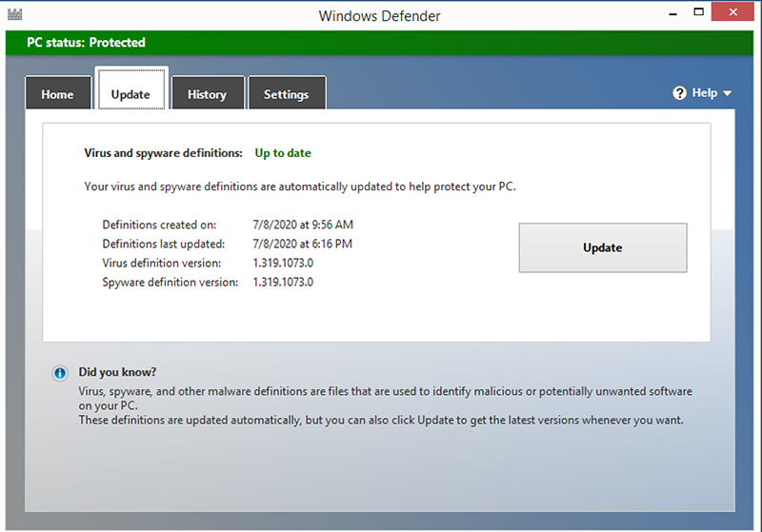The height and width of the screenshot is (532, 762).
Task: Click the green Up to date status text
Action: pos(283,152)
